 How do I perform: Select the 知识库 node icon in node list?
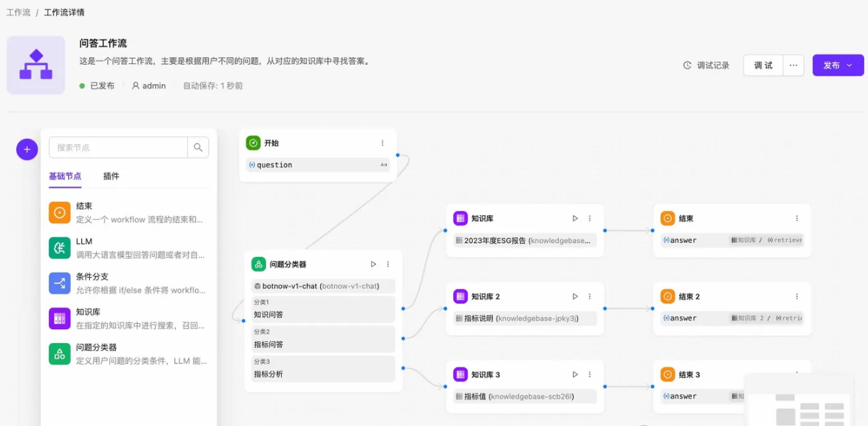point(60,319)
